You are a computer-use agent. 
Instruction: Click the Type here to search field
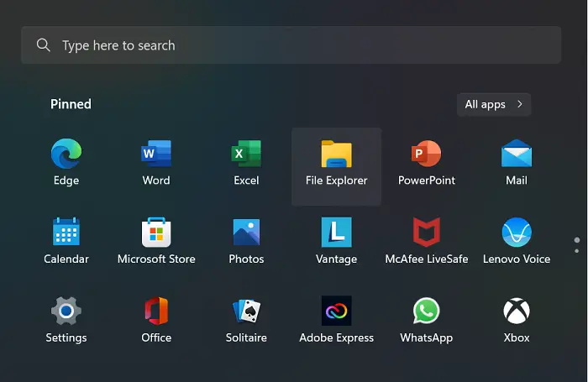tap(291, 45)
